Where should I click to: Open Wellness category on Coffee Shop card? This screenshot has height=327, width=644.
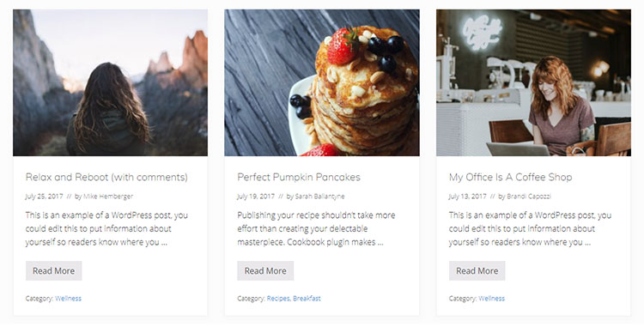[492, 299]
